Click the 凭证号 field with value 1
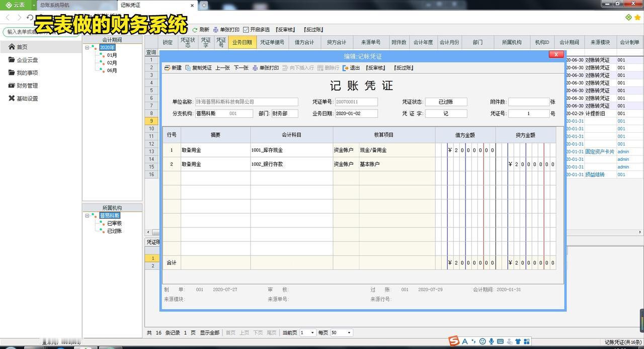Viewport: 644px width, 349px height. click(x=529, y=114)
